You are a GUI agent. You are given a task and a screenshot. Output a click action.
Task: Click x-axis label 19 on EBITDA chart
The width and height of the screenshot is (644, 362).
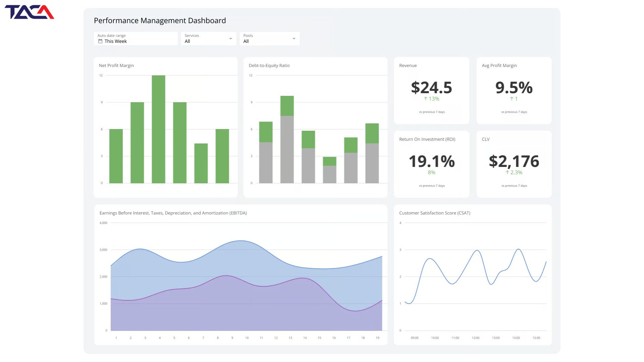pos(377,338)
